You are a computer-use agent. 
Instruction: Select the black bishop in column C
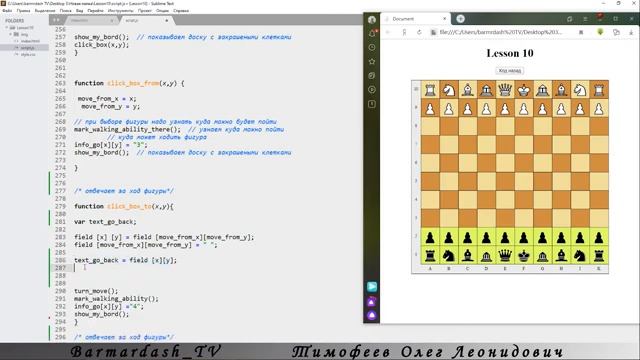tap(467, 256)
